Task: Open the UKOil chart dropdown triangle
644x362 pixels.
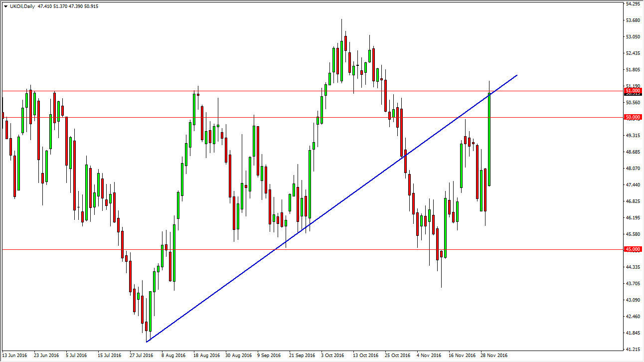Action: tap(5, 6)
